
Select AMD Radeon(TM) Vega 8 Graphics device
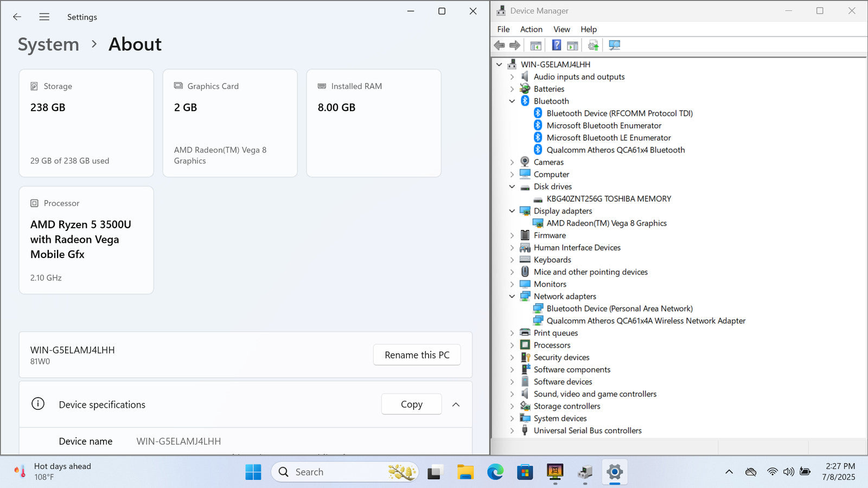coord(607,223)
